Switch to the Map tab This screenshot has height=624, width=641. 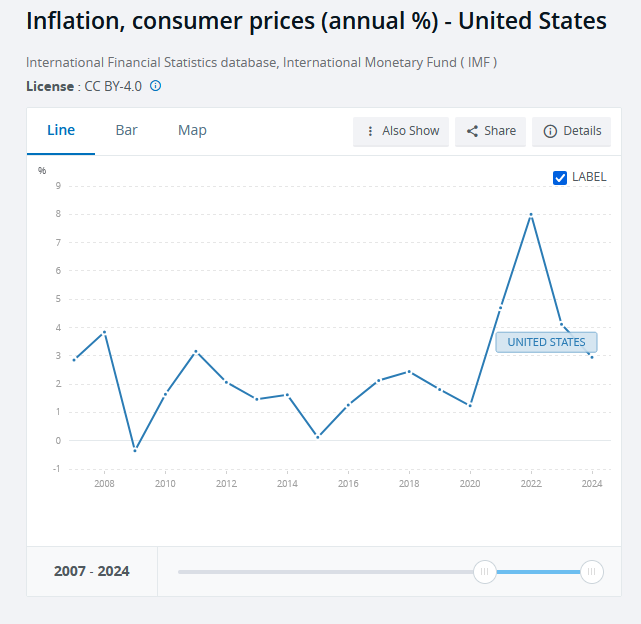tap(192, 130)
